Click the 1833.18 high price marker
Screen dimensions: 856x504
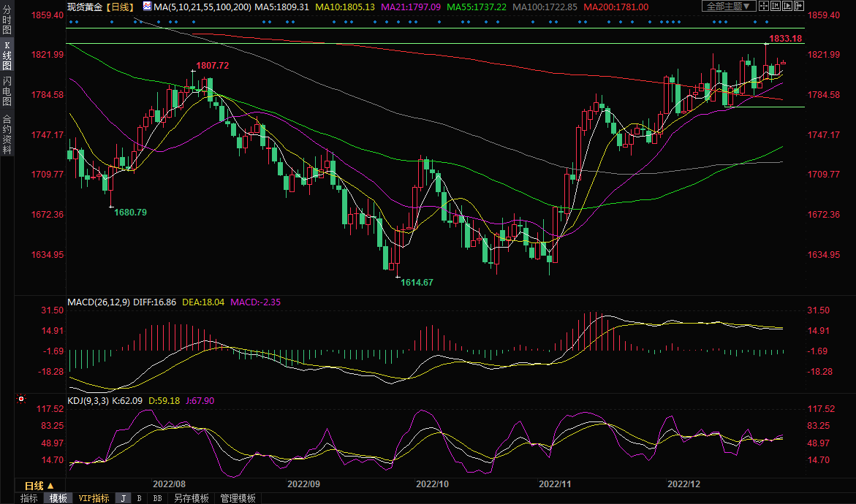tap(785, 38)
